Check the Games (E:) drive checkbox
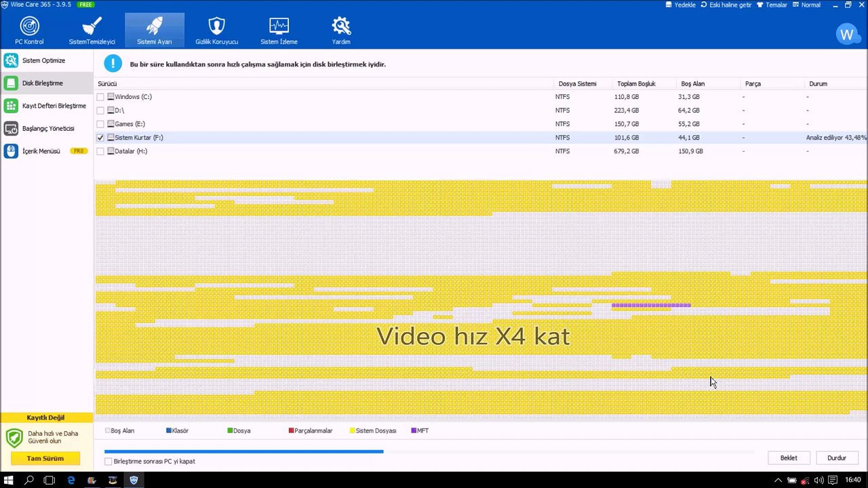This screenshot has width=868, height=488. tap(100, 124)
